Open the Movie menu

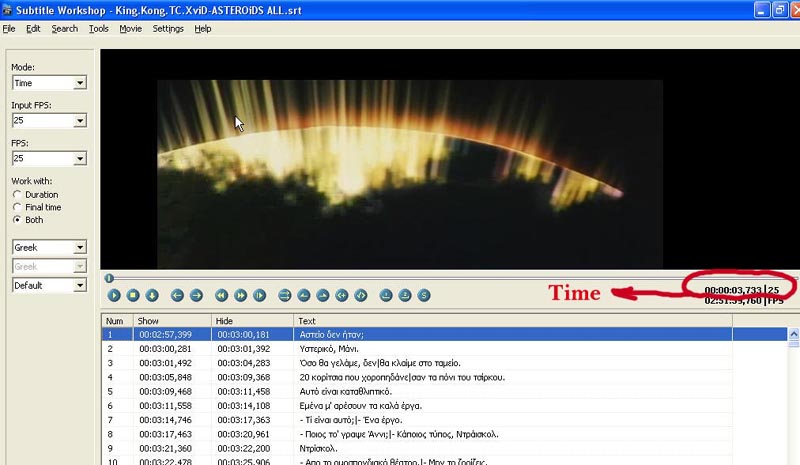(x=130, y=29)
